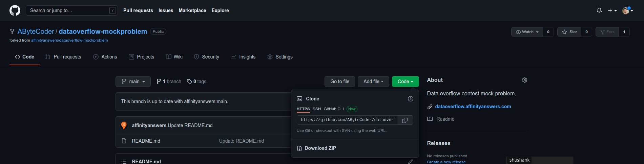The height and width of the screenshot is (164, 644).
Task: Click Download ZIP
Action: [x=316, y=148]
